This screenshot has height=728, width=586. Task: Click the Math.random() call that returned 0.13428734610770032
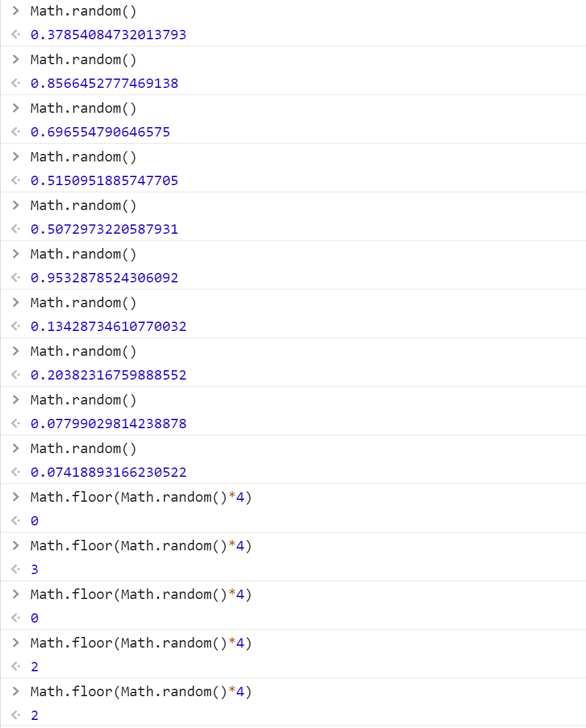click(x=84, y=303)
